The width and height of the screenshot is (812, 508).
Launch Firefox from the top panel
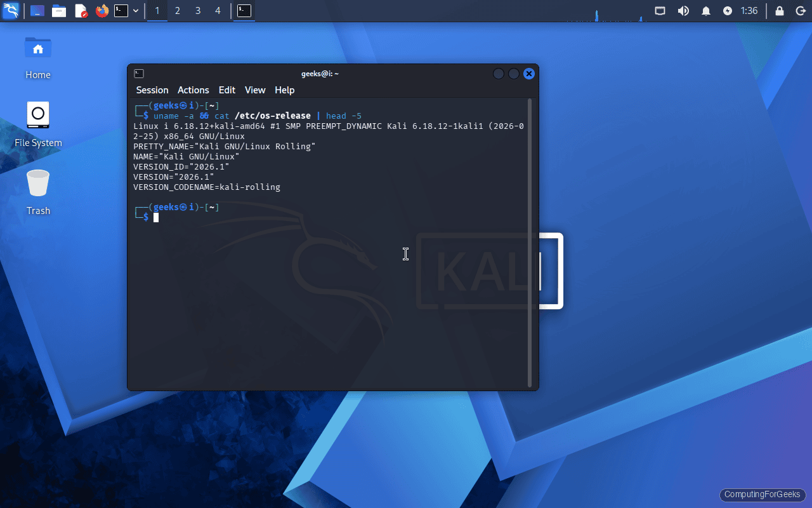click(101, 11)
